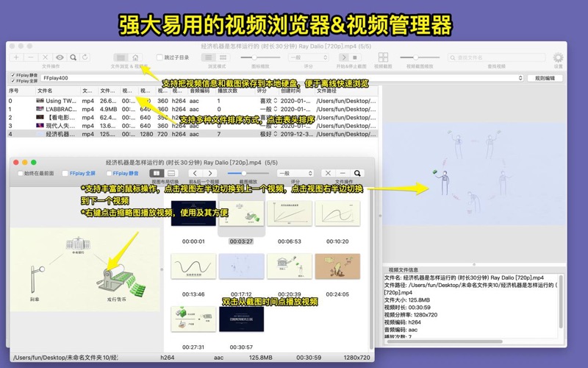Screen dimensions: 588x368
Task: Select the 00:24:05 brown thumbnail
Action: 337,266
